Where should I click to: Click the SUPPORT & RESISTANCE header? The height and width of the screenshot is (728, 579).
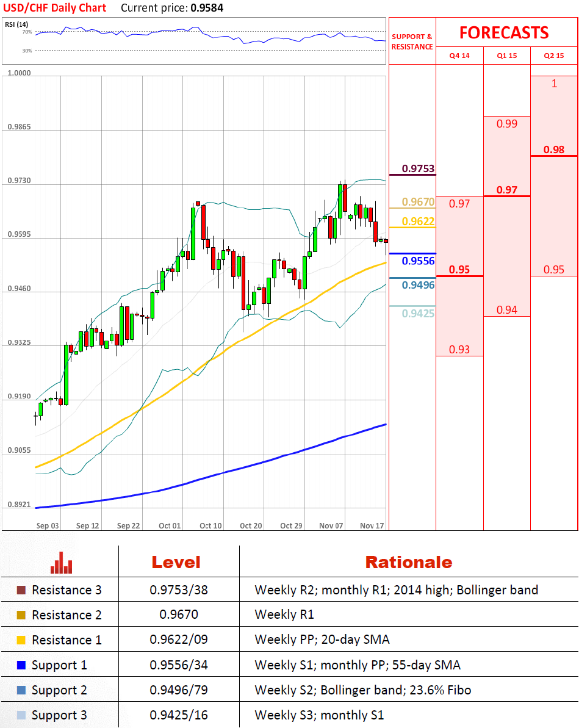[412, 41]
